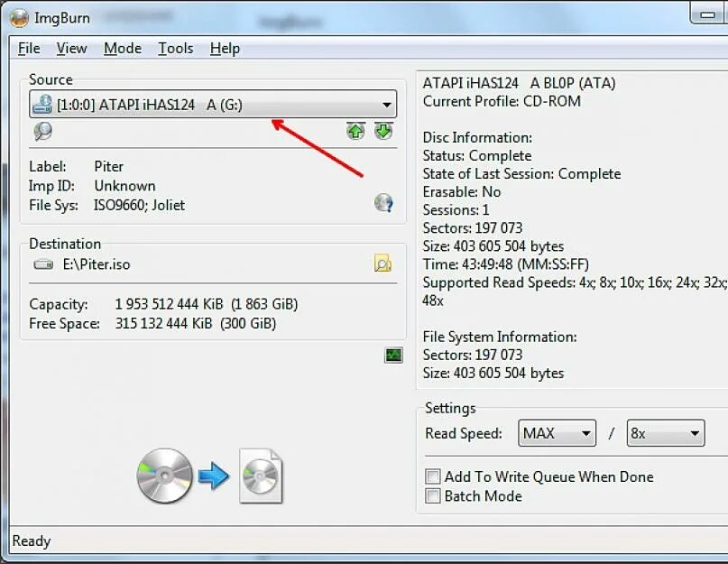Click the destination path E:\Piter.iso

(97, 264)
